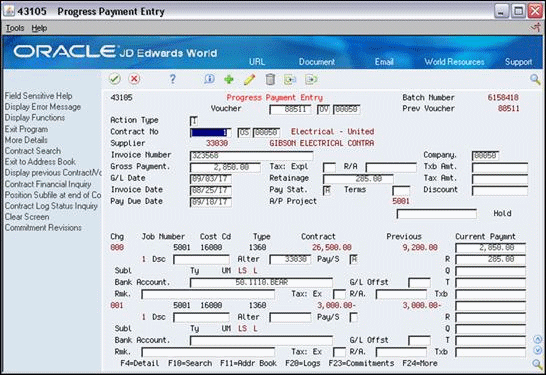546x375 pixels.
Task: Click the Hold field
Action: tap(436, 214)
